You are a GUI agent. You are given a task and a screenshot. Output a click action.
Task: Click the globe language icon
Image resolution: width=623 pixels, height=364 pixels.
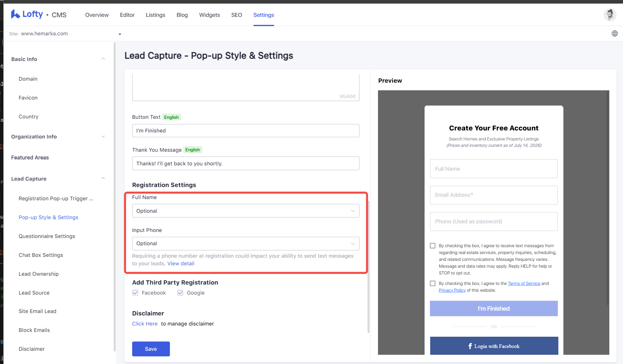(x=615, y=34)
